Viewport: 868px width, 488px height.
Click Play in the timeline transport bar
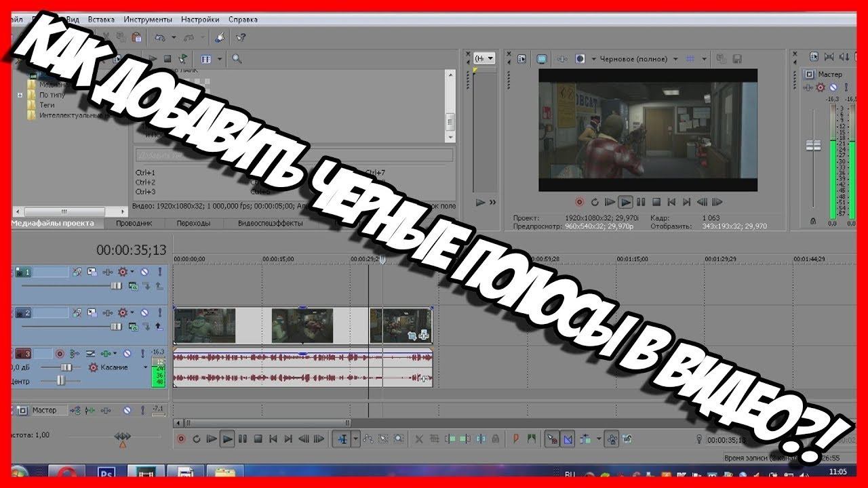click(x=227, y=439)
